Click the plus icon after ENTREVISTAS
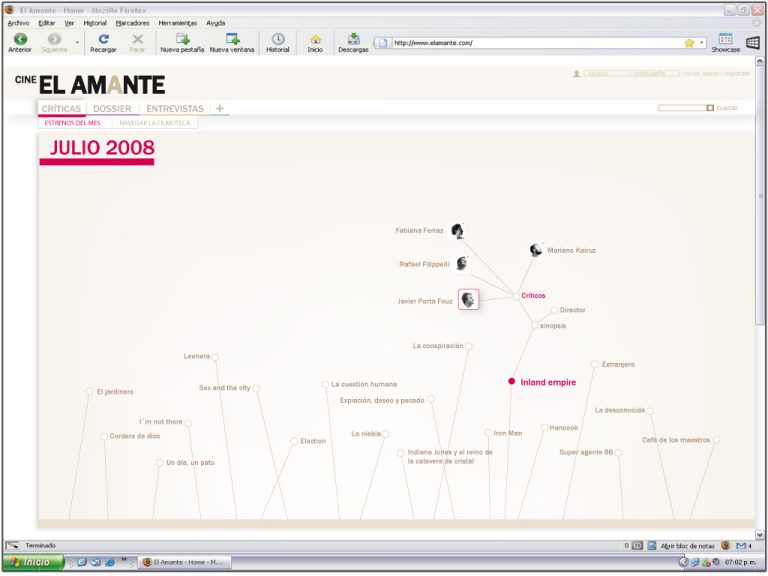The image size is (768, 576). point(220,108)
